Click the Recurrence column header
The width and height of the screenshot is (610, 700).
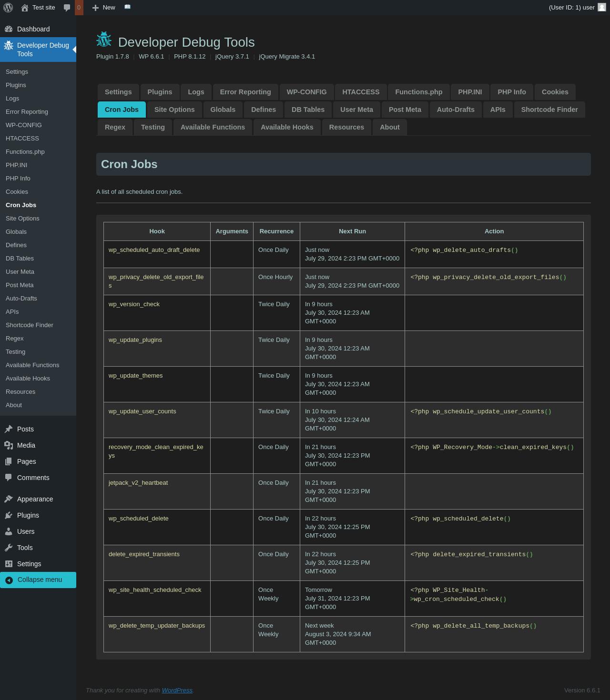pos(276,231)
